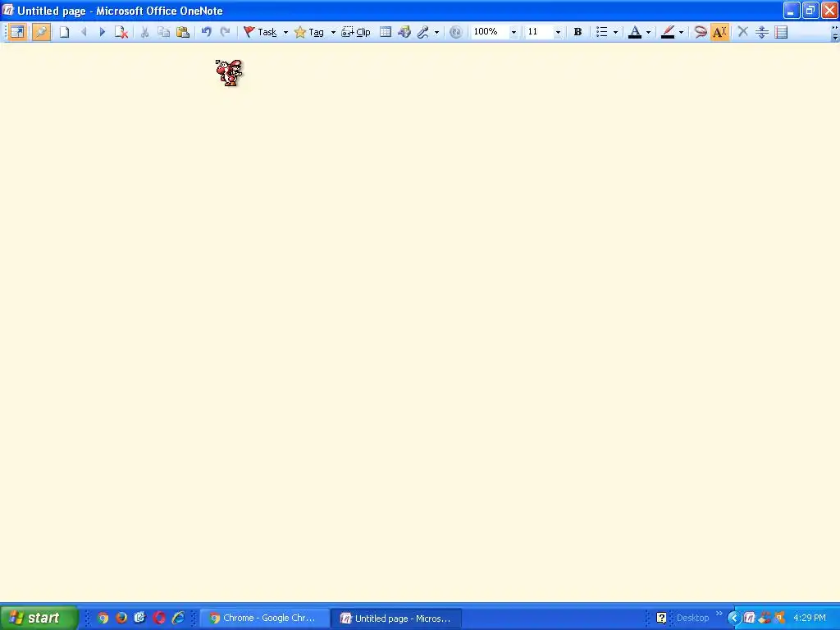Launch Chrome from Quick Launch

(103, 618)
